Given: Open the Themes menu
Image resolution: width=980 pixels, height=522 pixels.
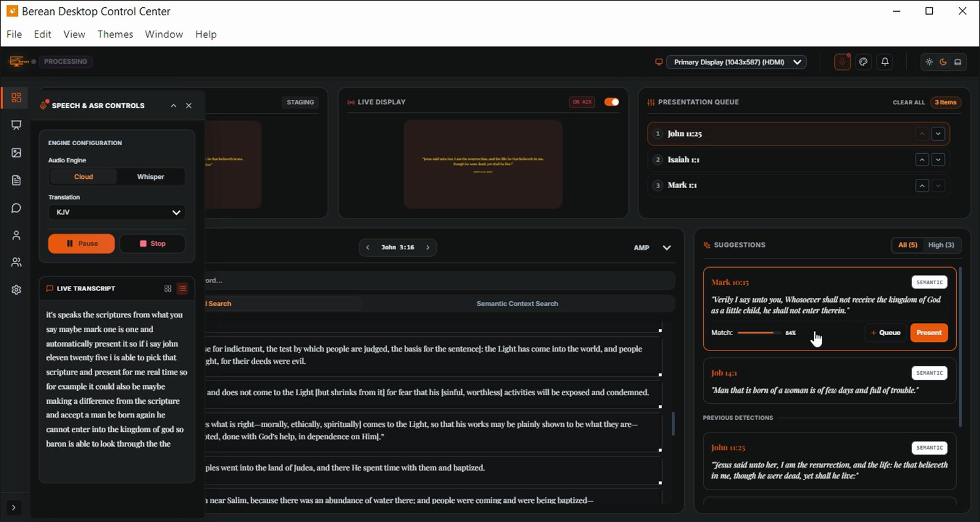Looking at the screenshot, I should (115, 34).
